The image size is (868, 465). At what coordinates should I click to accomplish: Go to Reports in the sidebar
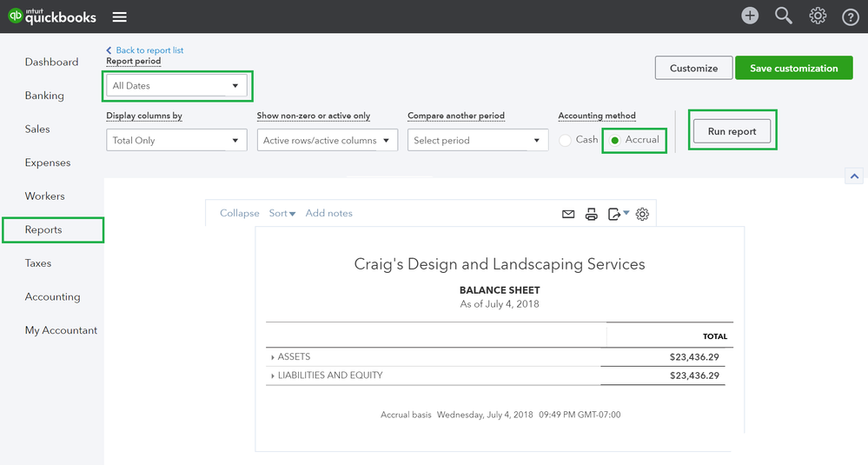[x=43, y=229]
